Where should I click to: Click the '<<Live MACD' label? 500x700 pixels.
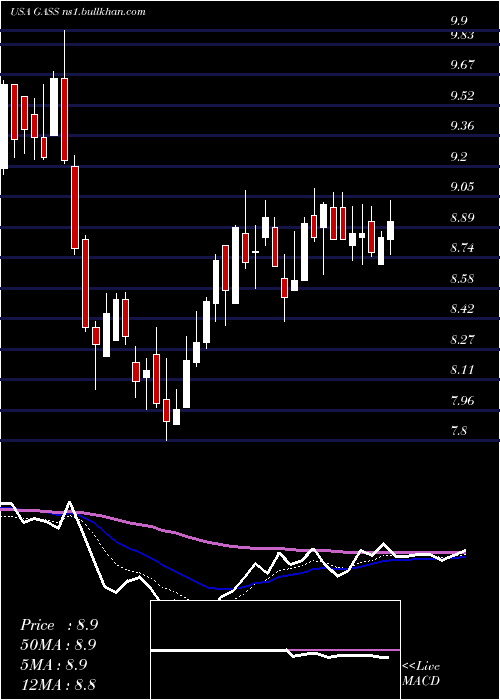pos(421,674)
